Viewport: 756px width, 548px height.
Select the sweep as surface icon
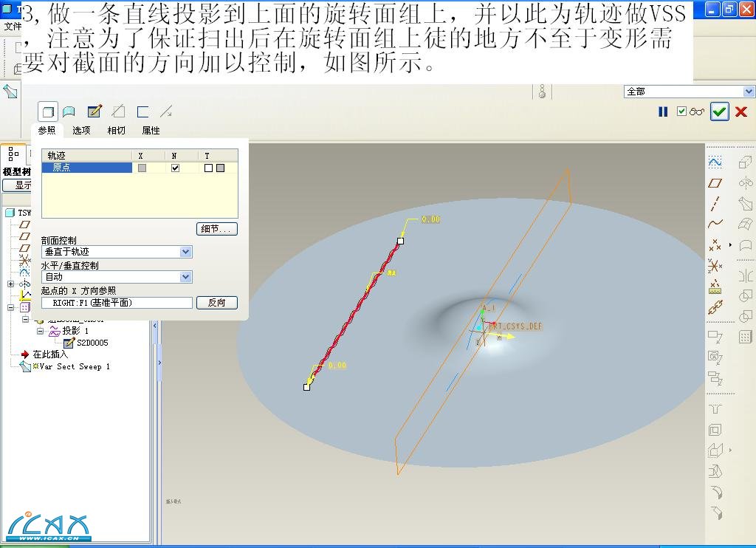(x=69, y=112)
